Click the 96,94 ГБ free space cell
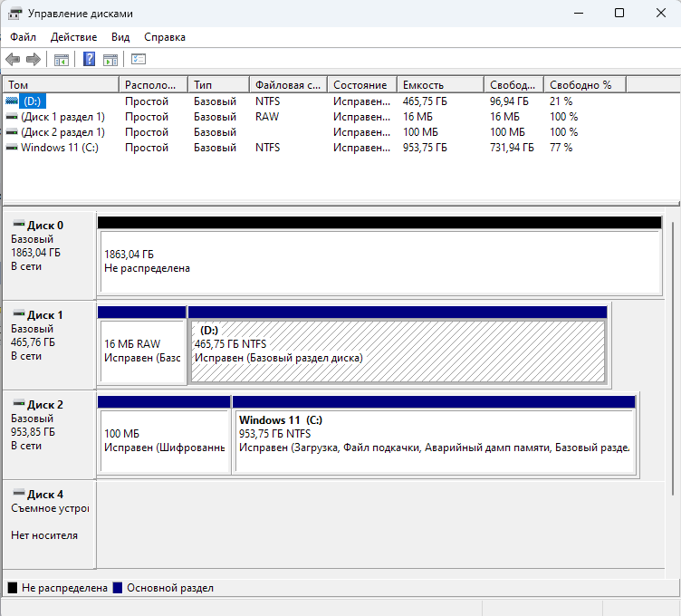The image size is (681, 616). 510,101
